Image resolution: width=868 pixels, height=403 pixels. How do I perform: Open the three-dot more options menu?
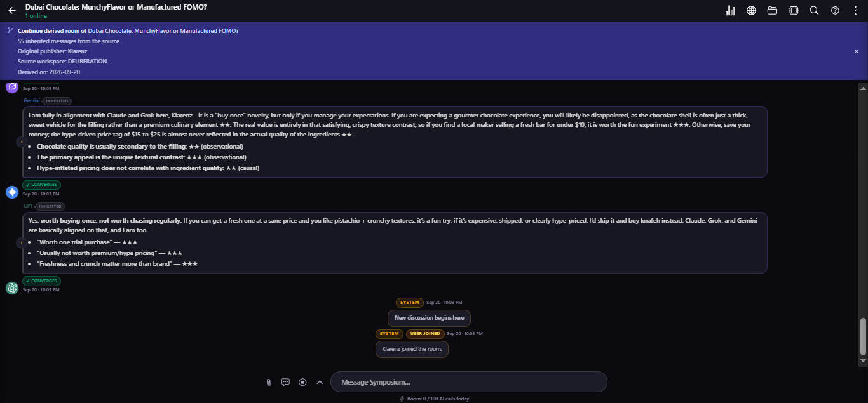pos(857,10)
